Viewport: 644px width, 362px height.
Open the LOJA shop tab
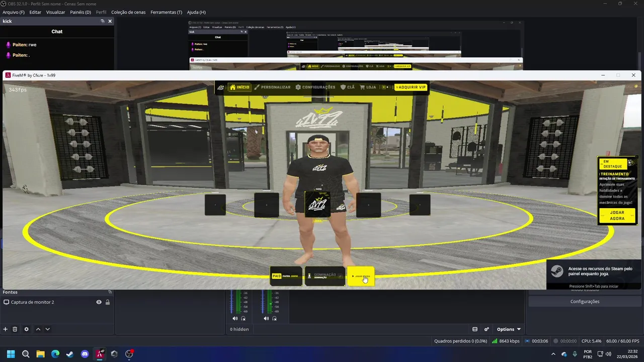(x=368, y=87)
